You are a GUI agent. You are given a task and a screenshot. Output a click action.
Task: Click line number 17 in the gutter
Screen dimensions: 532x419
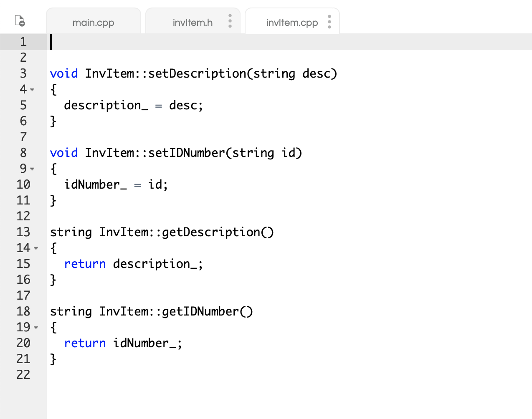click(23, 295)
